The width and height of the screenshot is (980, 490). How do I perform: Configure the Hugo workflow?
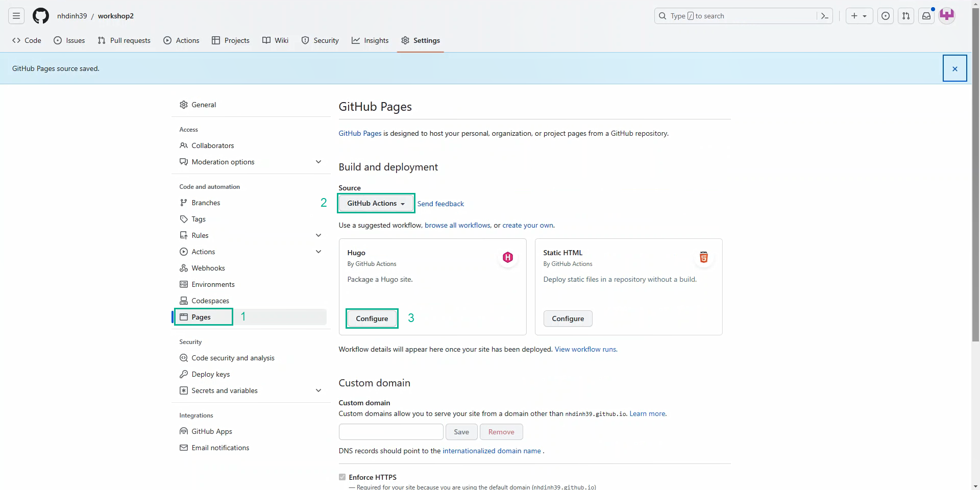372,318
